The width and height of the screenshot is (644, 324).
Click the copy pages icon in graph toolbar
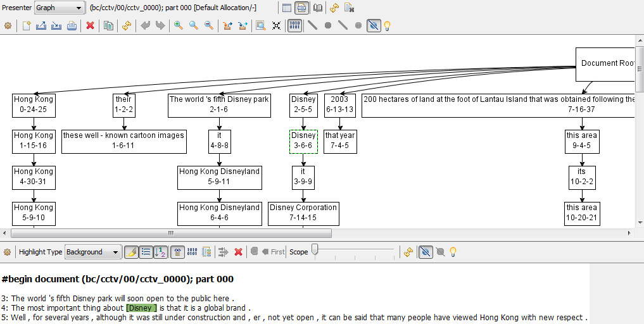[108, 26]
